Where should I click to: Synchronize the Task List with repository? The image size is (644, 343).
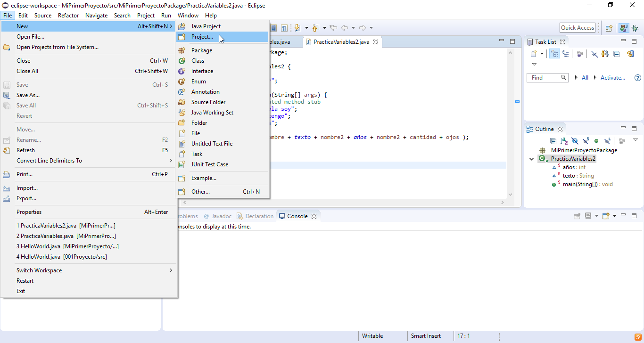point(631,54)
